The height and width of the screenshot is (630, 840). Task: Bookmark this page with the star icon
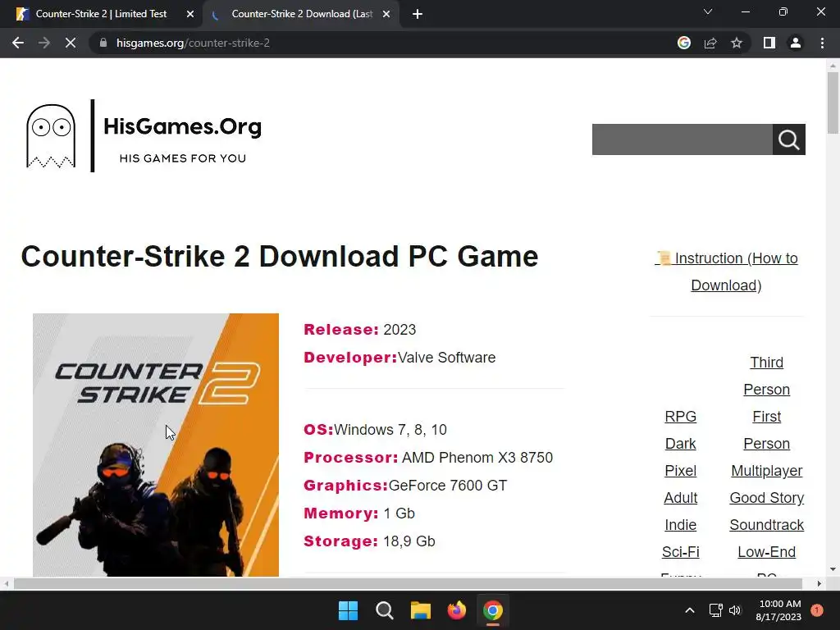pos(737,43)
